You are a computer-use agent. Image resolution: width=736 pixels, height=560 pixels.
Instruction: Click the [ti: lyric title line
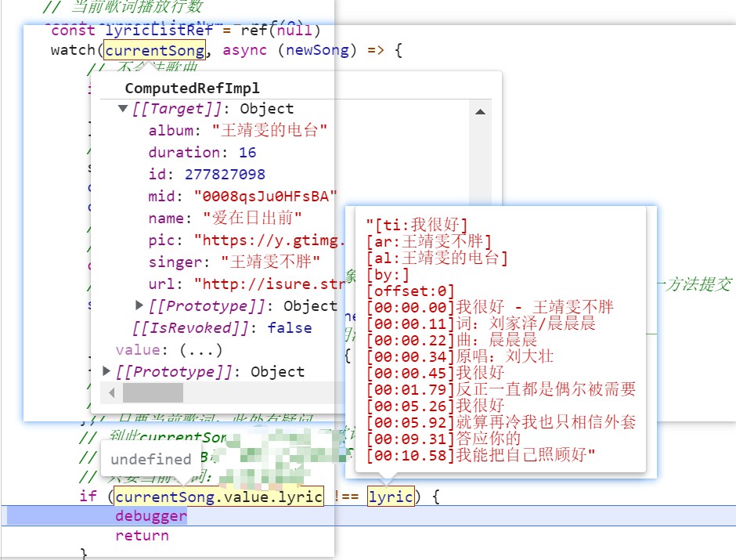point(417,226)
